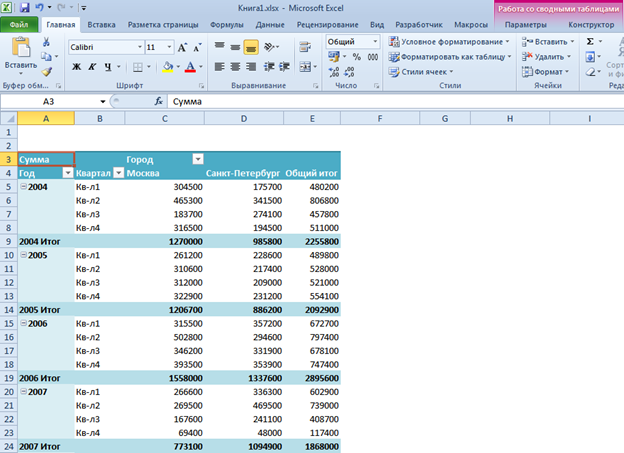The image size is (624, 453).
Task: Collapse the 2006 year group
Action: coord(23,325)
